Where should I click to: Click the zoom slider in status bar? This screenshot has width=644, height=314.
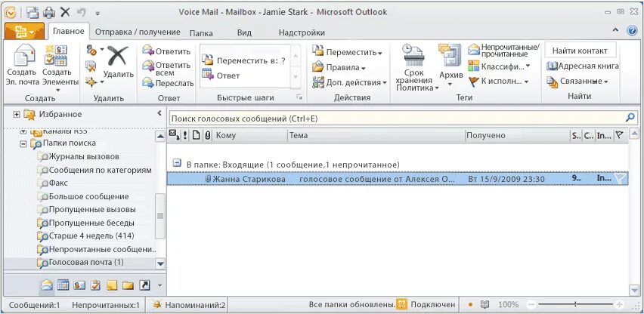click(576, 305)
